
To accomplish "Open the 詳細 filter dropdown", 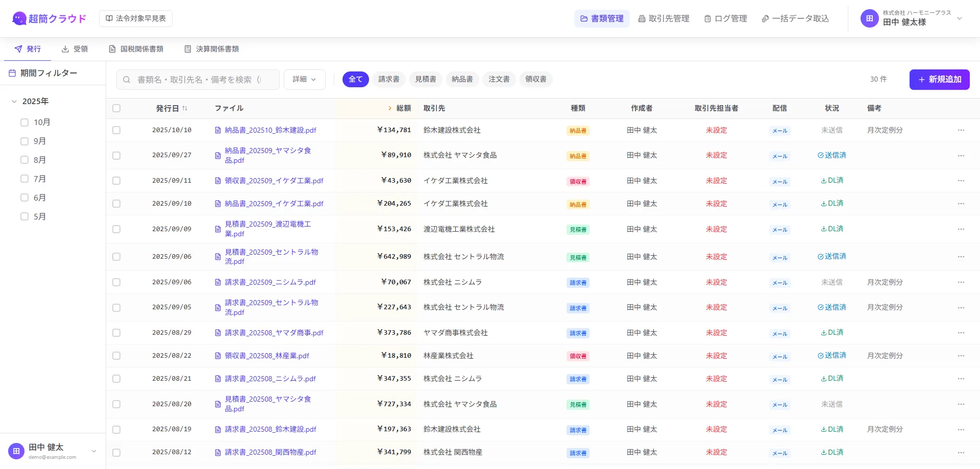I will pos(304,80).
